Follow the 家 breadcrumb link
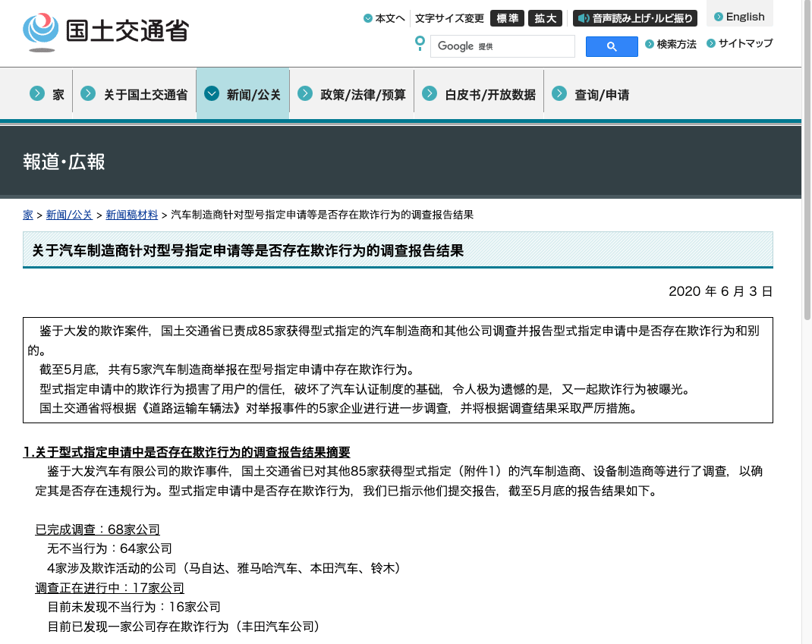 28,215
